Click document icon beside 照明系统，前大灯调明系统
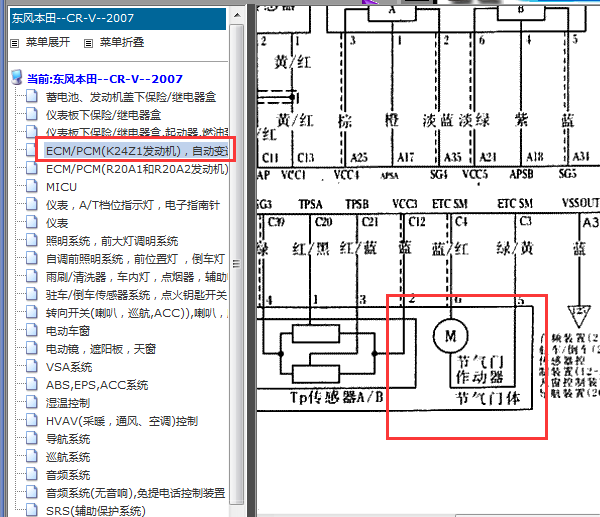This screenshot has width=600, height=517. tap(32, 240)
